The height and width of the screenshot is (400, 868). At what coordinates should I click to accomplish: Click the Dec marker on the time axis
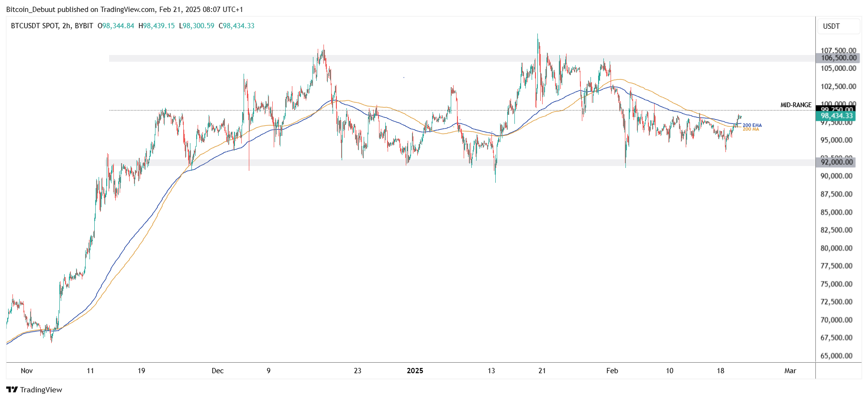pos(218,371)
